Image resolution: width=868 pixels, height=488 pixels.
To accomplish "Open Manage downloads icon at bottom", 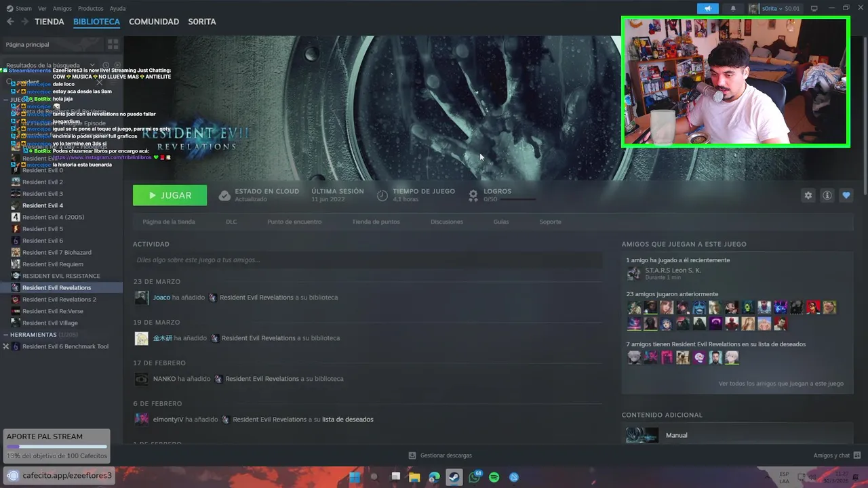I will click(412, 455).
